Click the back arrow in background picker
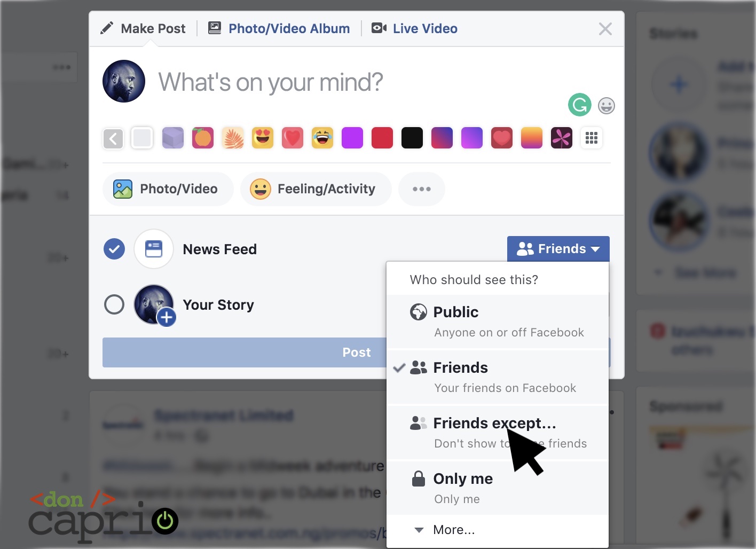Screen dimensions: 756x549 113,139
